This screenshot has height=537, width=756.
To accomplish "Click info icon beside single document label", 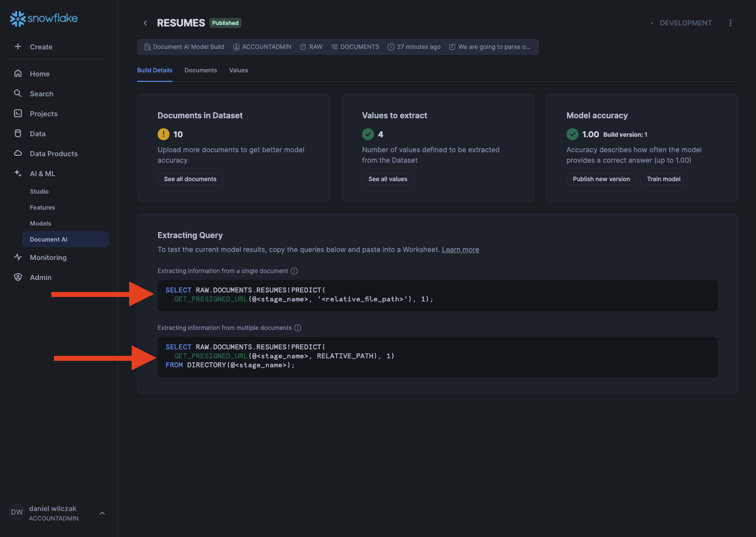I will (x=294, y=271).
